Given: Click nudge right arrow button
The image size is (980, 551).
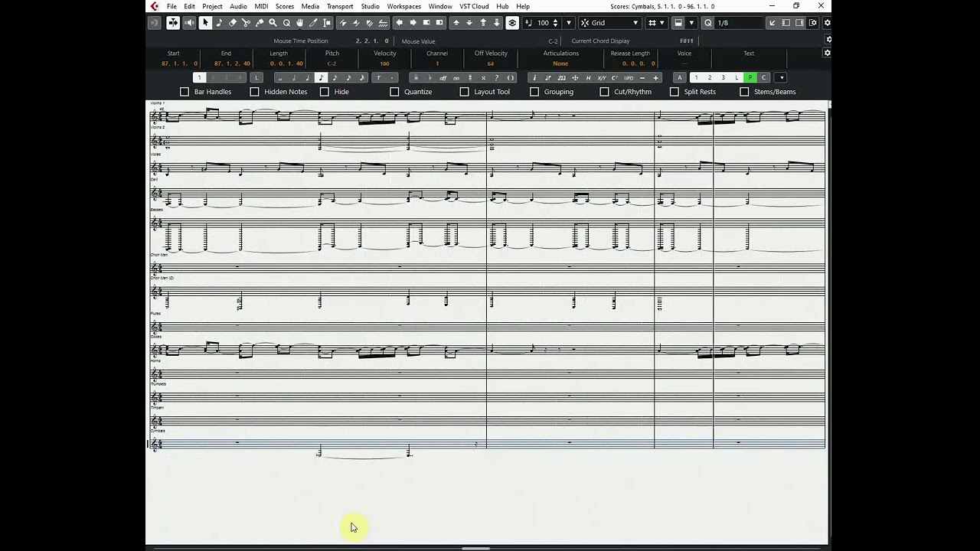Looking at the screenshot, I should (413, 23).
